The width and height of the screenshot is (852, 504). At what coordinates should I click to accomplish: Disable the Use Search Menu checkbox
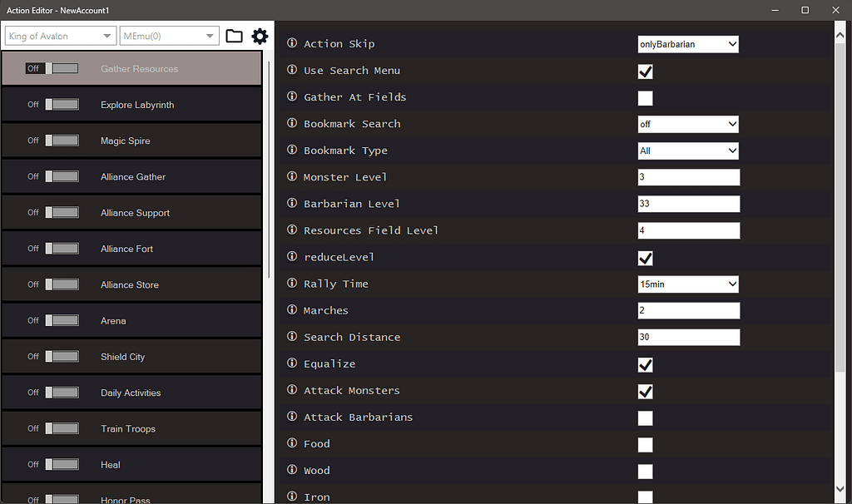(x=645, y=71)
